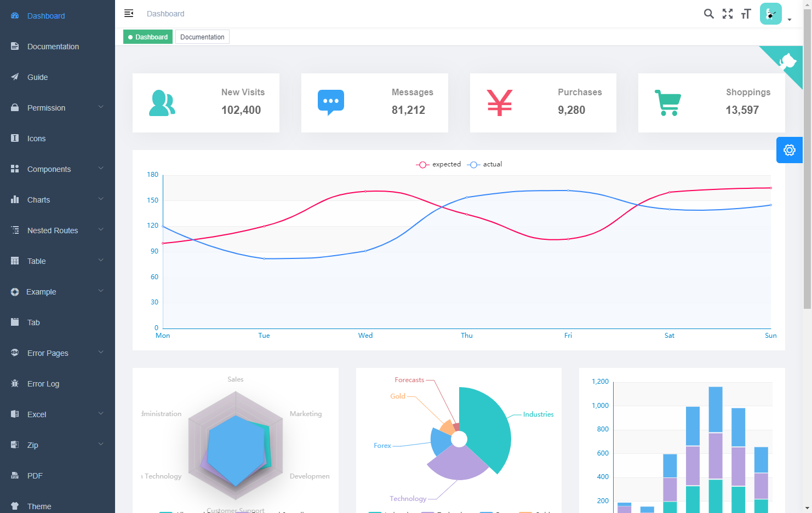Expand the Charts sidebar menu
This screenshot has height=513, width=812.
58,200
